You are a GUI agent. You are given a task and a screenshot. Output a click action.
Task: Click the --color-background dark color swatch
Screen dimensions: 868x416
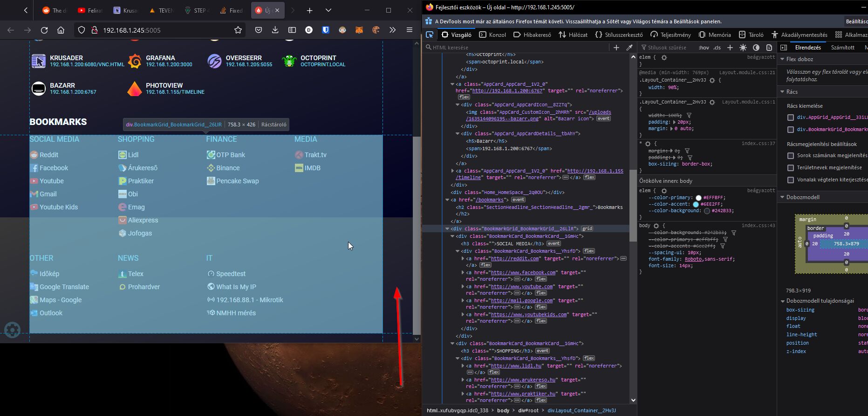click(707, 211)
